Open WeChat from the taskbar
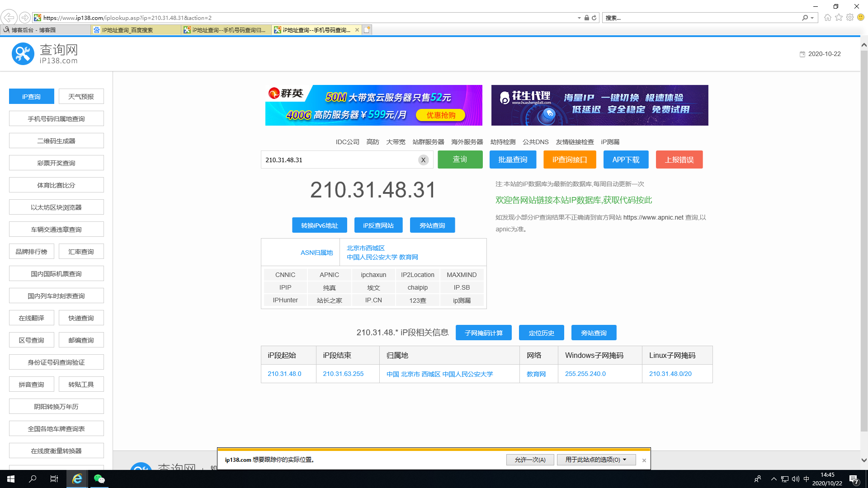Screen dimensions: 868x488 (99, 479)
